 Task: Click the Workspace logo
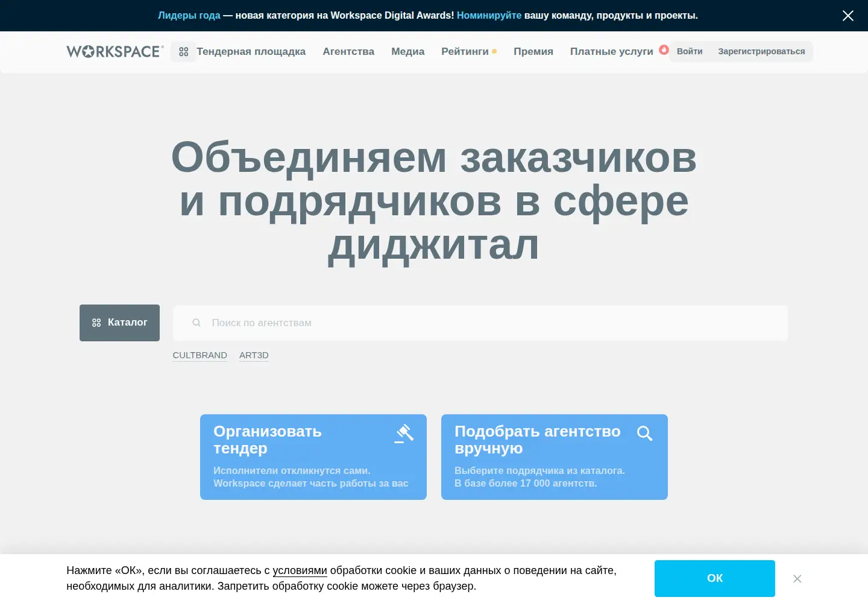(x=115, y=51)
